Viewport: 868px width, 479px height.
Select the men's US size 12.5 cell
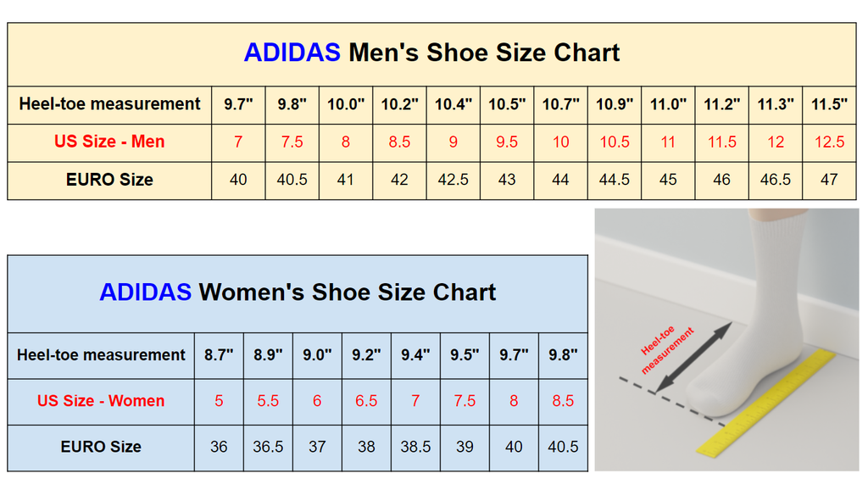(829, 142)
